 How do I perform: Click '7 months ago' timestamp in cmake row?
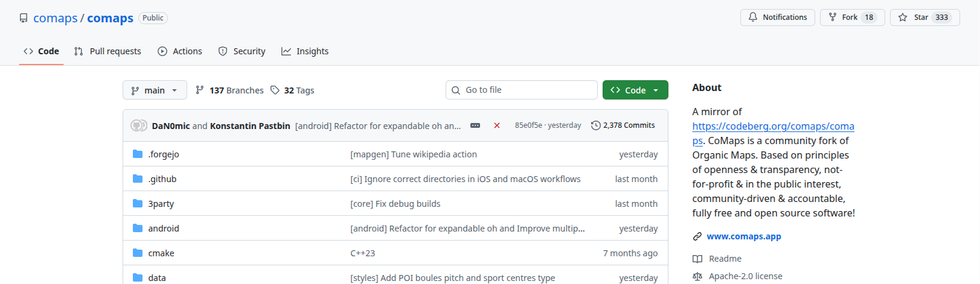[x=630, y=253]
